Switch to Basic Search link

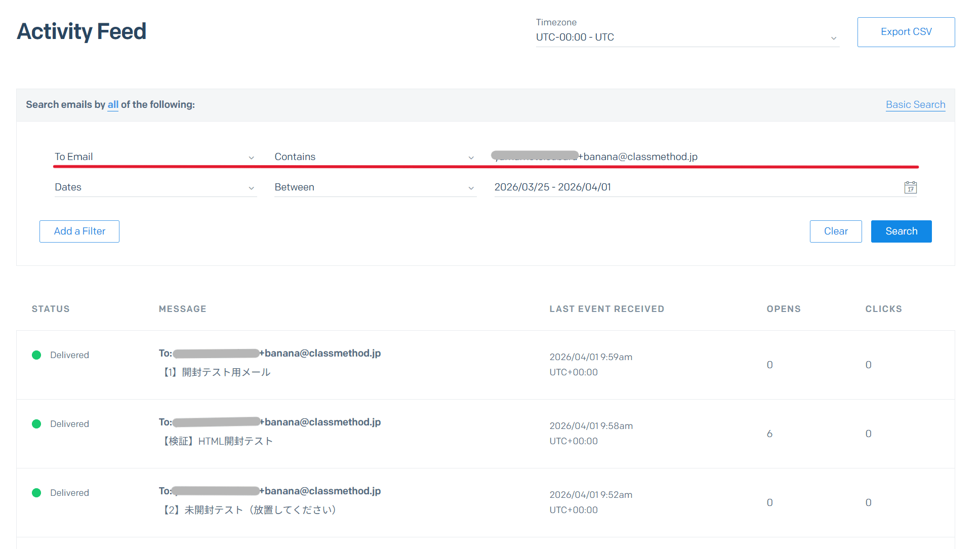(915, 105)
